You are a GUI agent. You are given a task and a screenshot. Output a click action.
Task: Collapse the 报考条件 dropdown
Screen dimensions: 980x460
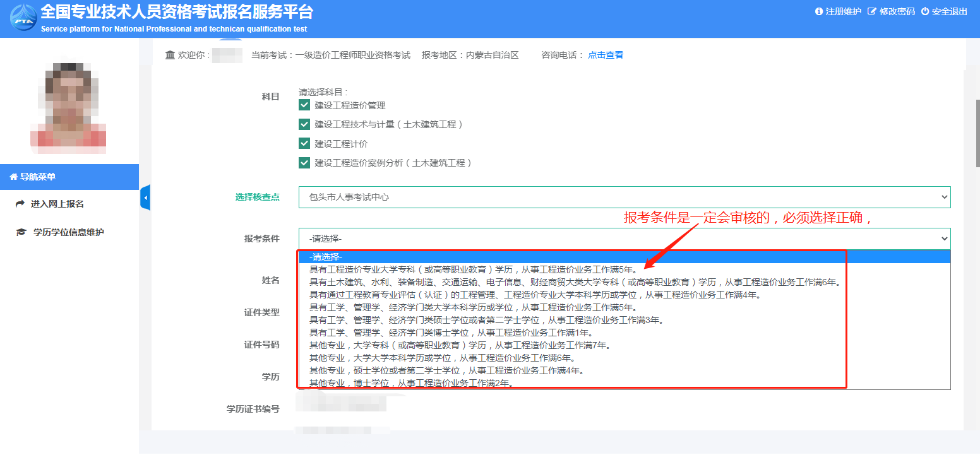pyautogui.click(x=624, y=239)
